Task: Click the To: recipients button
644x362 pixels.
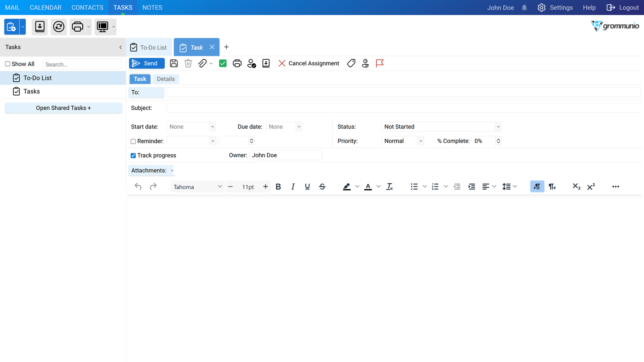Action: [146, 92]
